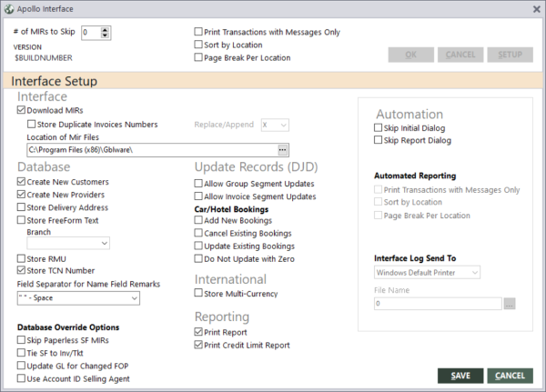Open Interface Log Send To dropdown

(428, 273)
